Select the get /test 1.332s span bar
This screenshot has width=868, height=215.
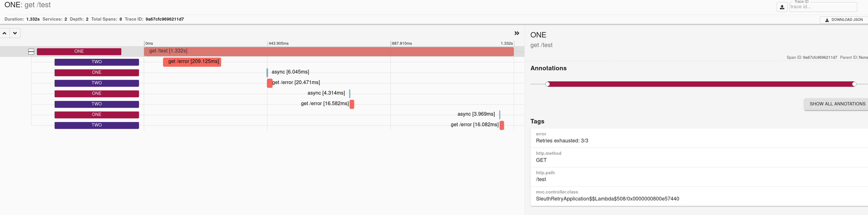pos(329,51)
